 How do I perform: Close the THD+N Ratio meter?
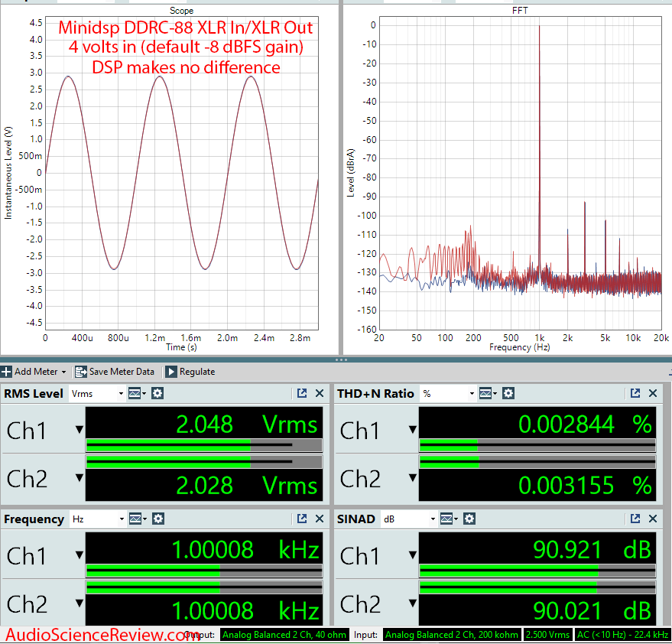653,393
